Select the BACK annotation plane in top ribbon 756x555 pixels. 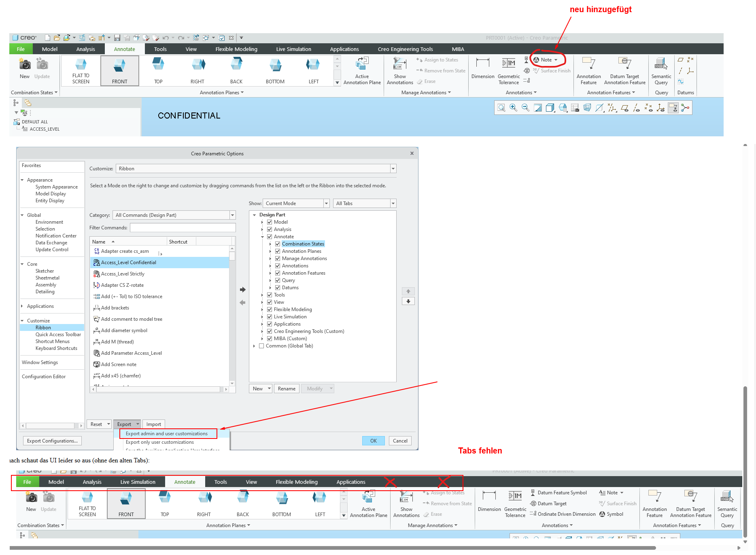[236, 71]
